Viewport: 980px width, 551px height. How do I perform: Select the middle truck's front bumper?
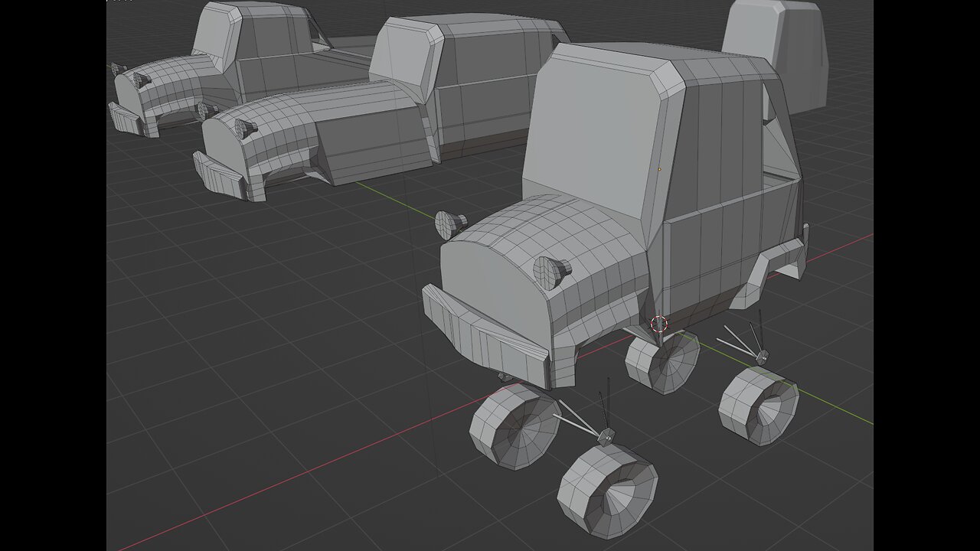coord(220,178)
